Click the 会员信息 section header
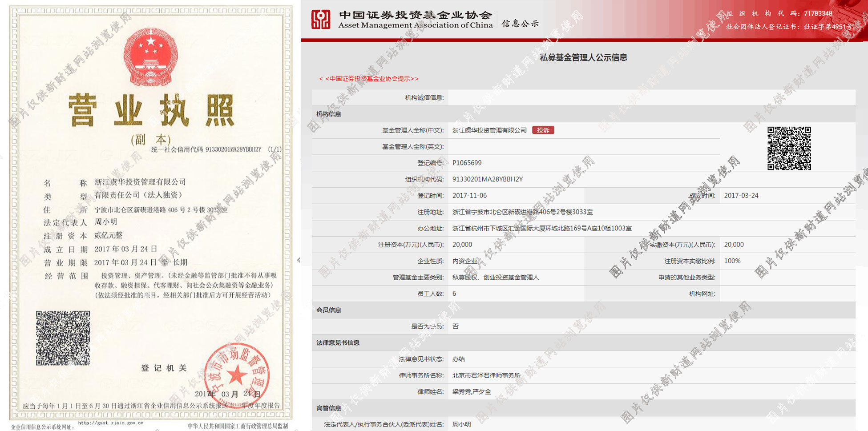868x431 pixels. click(329, 310)
